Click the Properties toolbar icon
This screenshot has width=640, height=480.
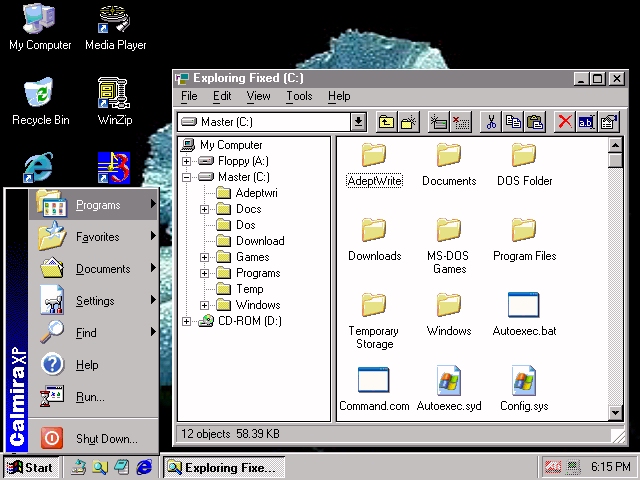click(x=608, y=122)
